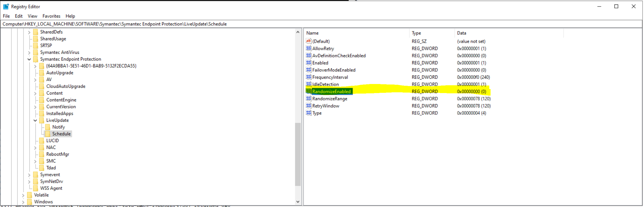Click the InstalledApps folder icon
Viewport: 644px width, 207px height.
coord(42,113)
